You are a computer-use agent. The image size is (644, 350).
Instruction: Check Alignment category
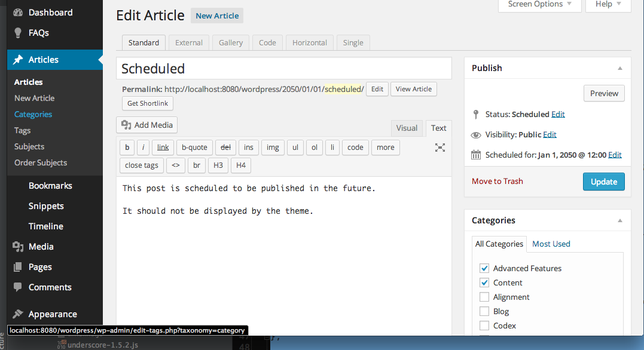pyautogui.click(x=484, y=297)
